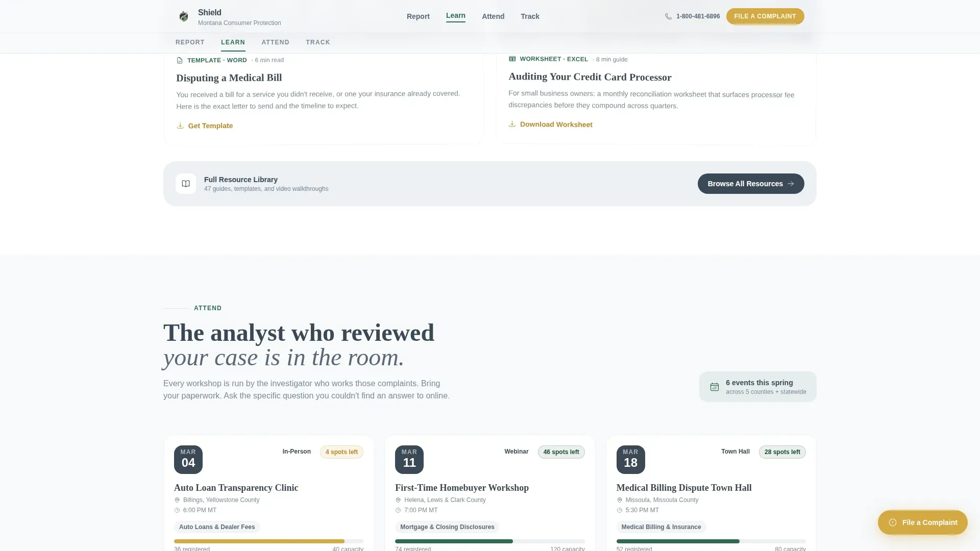
Task: Click the calendar icon beside 6 events this spring
Action: [715, 387]
